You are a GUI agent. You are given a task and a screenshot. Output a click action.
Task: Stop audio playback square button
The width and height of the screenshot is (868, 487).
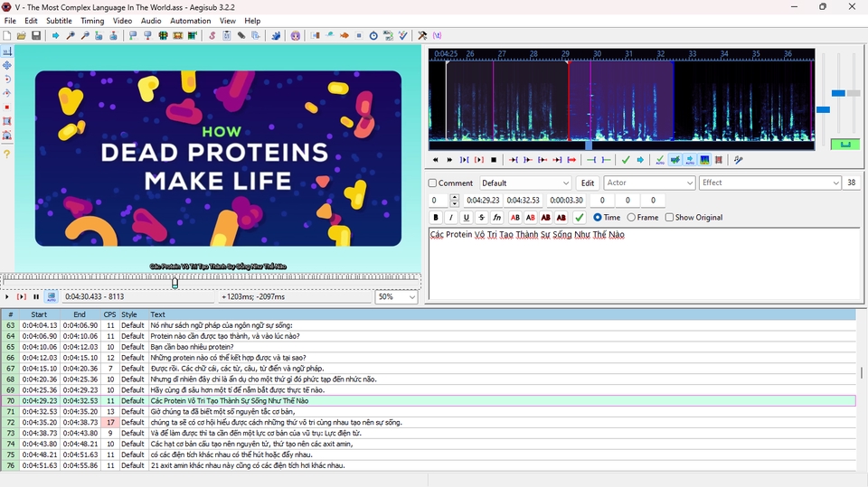click(x=494, y=160)
